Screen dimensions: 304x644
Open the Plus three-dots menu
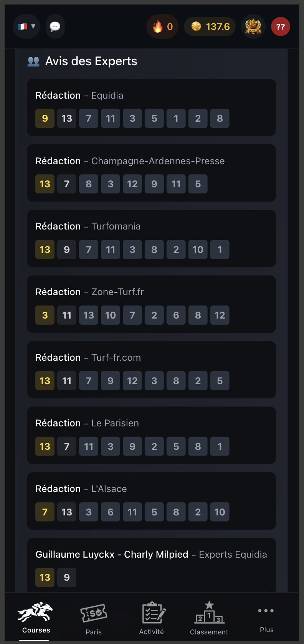(266, 617)
